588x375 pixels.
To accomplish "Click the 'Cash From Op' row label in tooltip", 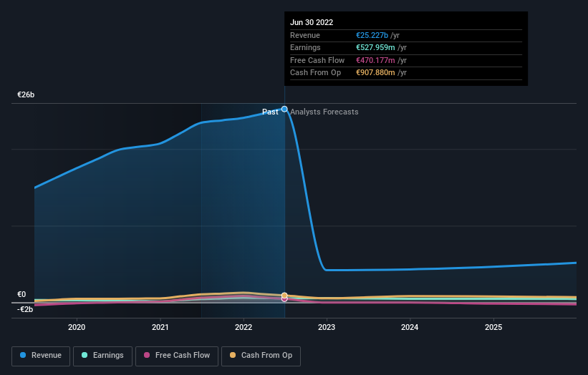I will 315,73.
